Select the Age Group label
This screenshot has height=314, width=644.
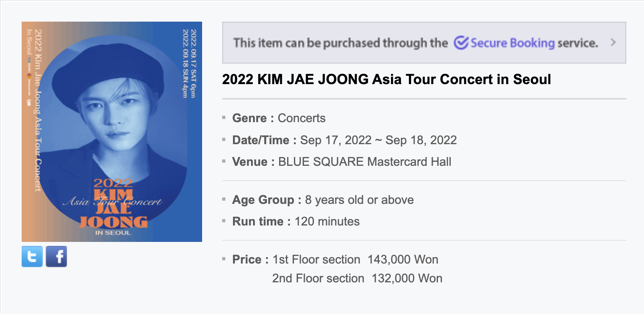(267, 200)
